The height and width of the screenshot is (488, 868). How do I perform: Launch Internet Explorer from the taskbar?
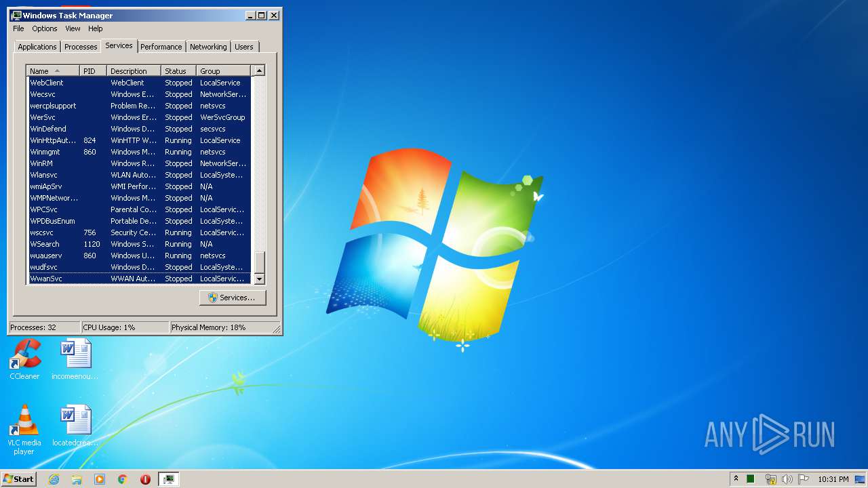[54, 479]
